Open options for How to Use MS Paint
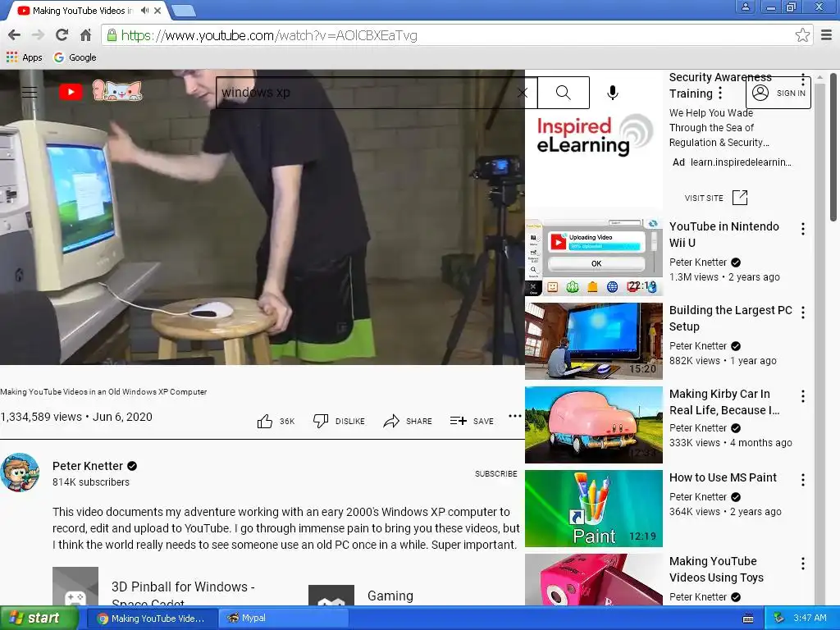The height and width of the screenshot is (630, 840). (x=802, y=480)
